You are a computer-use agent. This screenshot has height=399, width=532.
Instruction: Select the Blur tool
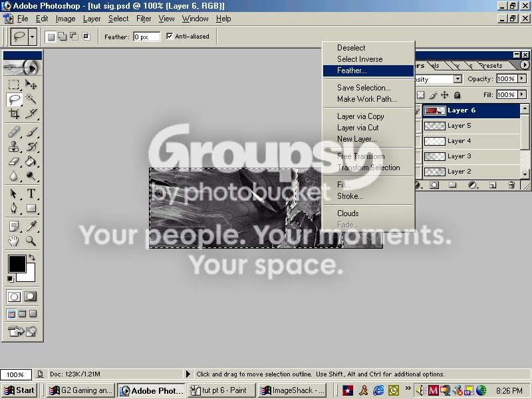[x=13, y=176]
